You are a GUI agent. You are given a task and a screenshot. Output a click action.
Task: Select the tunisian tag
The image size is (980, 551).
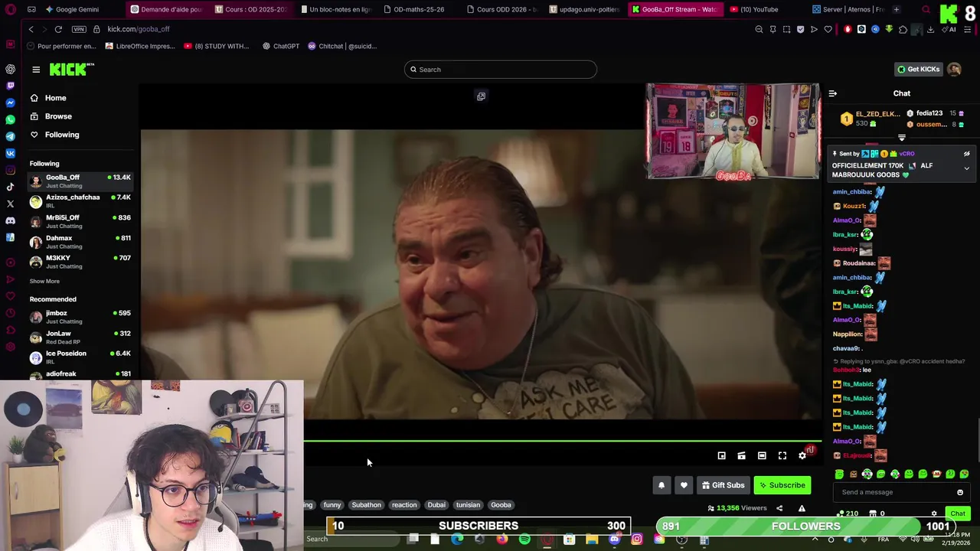coord(468,505)
